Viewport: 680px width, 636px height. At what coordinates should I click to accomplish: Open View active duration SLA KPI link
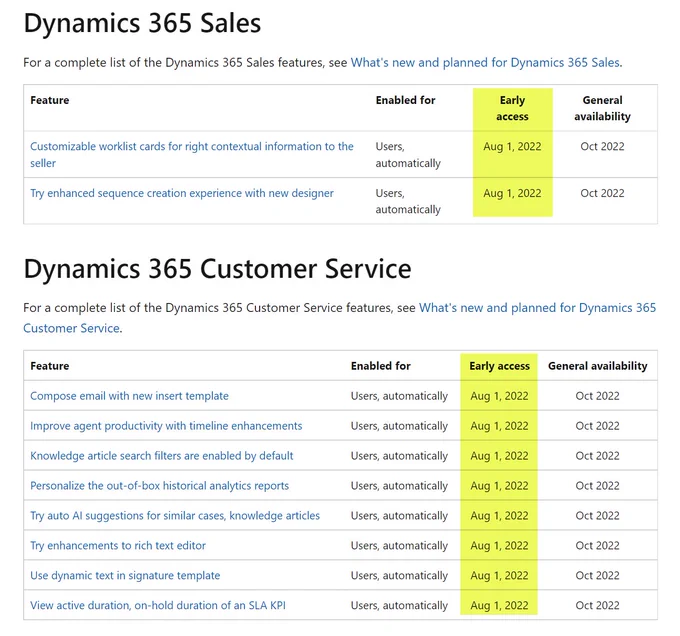(x=158, y=605)
